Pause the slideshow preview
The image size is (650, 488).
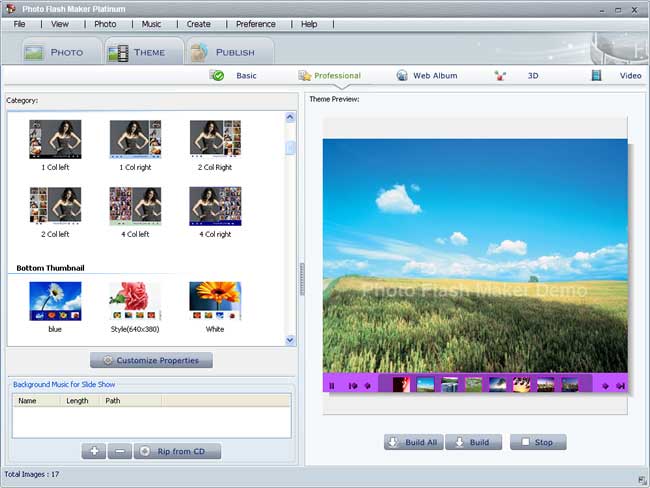coord(332,386)
